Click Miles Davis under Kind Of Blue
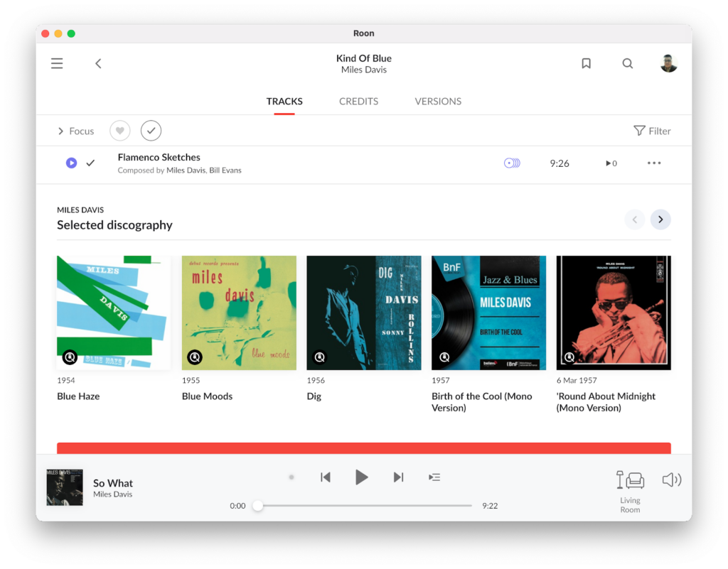 coord(363,70)
